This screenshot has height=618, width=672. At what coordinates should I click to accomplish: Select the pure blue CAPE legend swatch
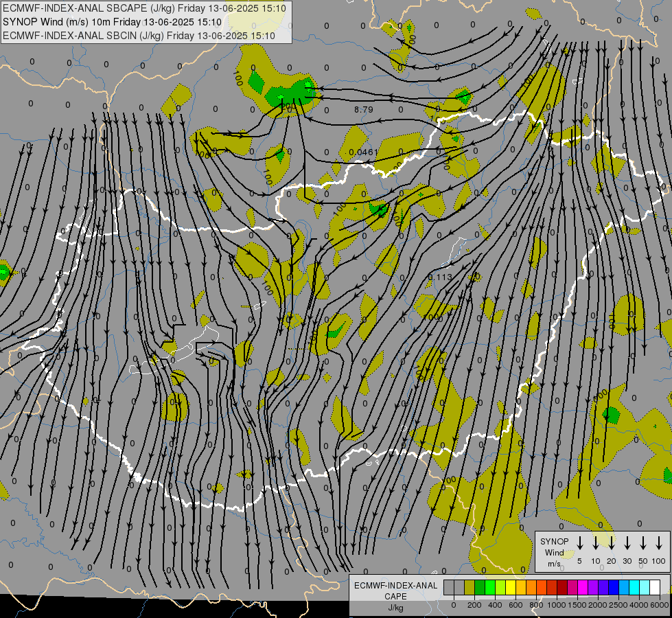614,588
